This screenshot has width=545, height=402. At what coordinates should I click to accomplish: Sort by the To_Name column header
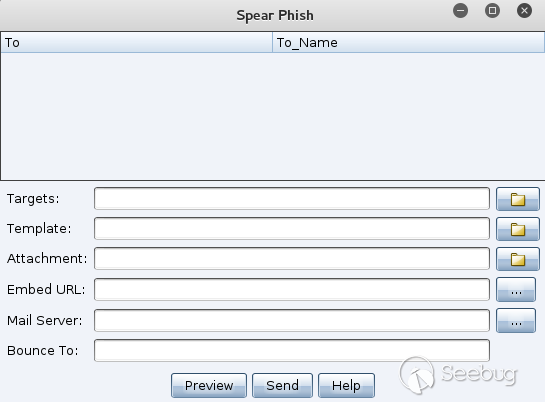(408, 42)
